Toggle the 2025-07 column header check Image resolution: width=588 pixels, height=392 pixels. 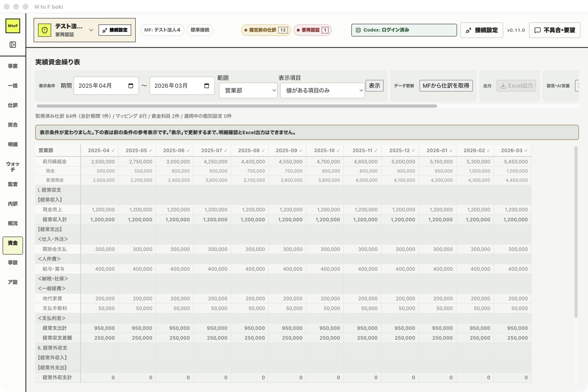coord(226,151)
